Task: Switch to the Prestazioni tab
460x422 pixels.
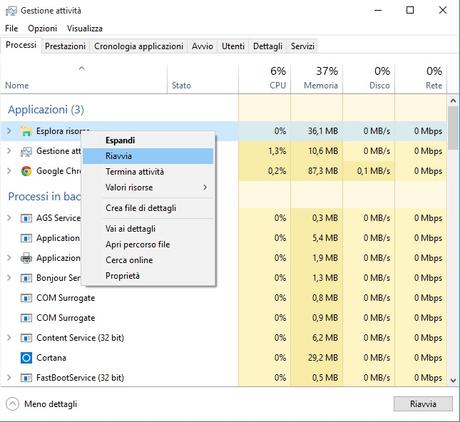Action: coord(65,46)
